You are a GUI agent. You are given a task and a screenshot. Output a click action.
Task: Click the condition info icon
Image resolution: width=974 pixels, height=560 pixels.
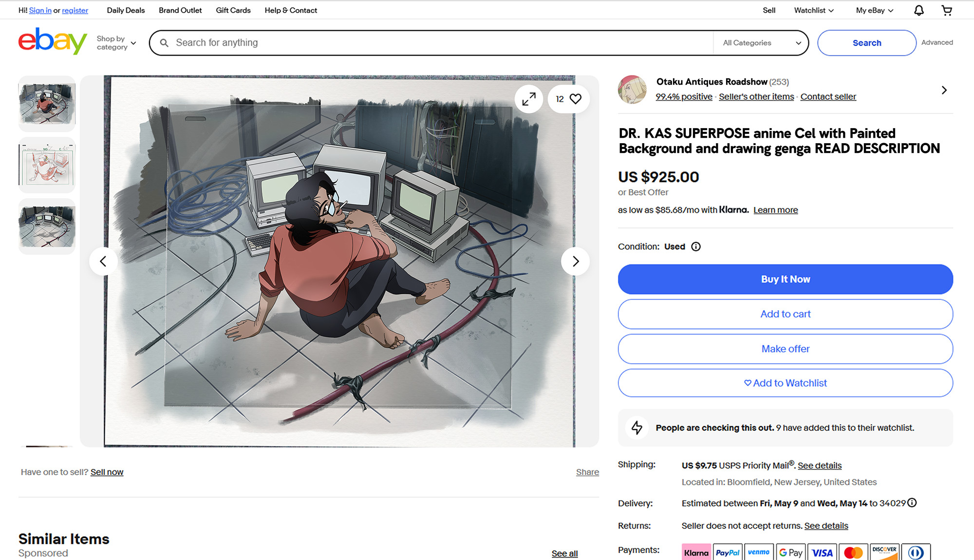click(x=696, y=246)
